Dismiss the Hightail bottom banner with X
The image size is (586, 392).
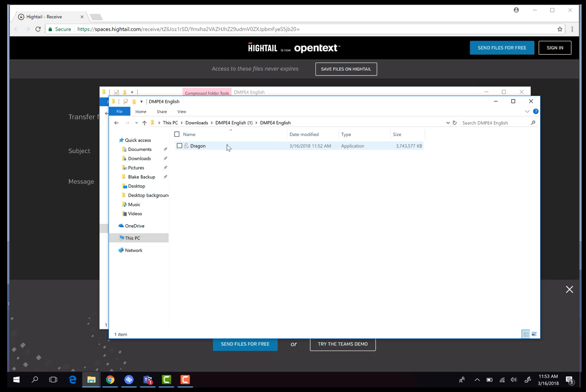[570, 289]
